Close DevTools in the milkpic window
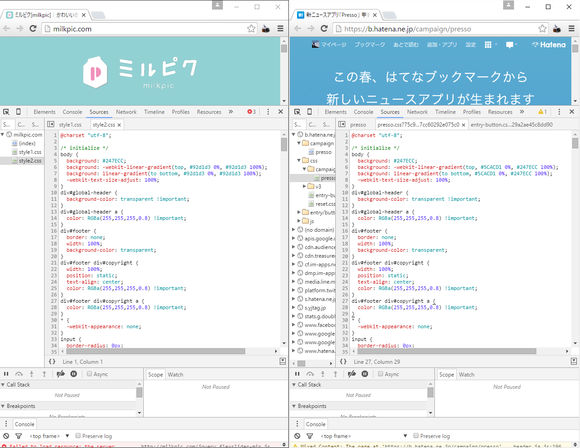Viewport: 580px width, 448px height. (280, 112)
